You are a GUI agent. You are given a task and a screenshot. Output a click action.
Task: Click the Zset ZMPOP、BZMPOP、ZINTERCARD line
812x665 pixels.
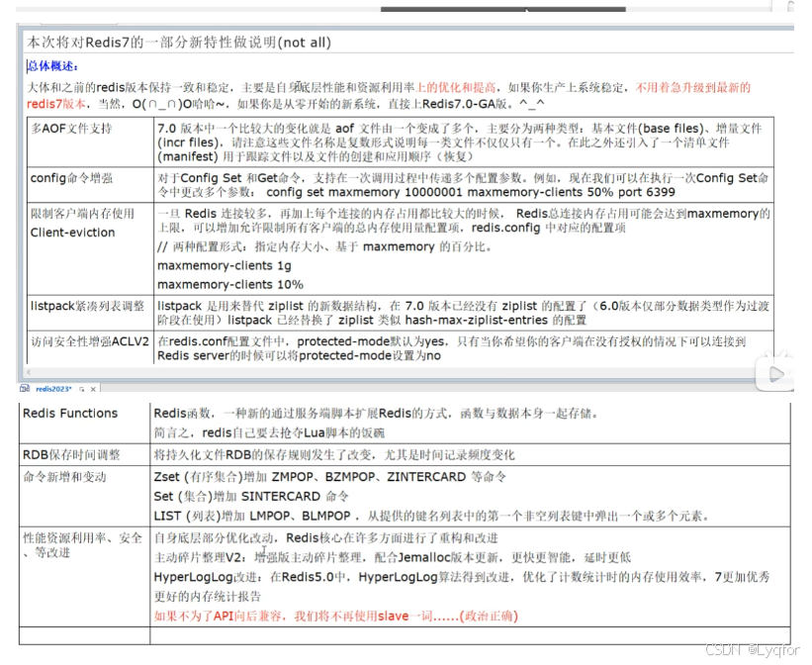coord(330,477)
